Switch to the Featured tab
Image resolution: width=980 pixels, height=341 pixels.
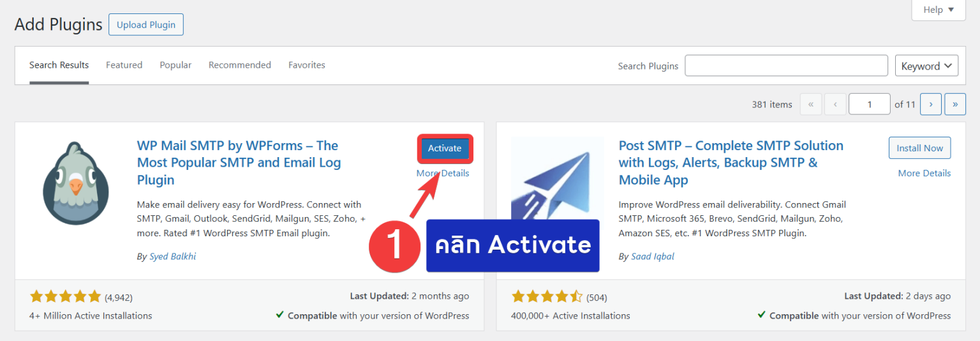click(124, 65)
